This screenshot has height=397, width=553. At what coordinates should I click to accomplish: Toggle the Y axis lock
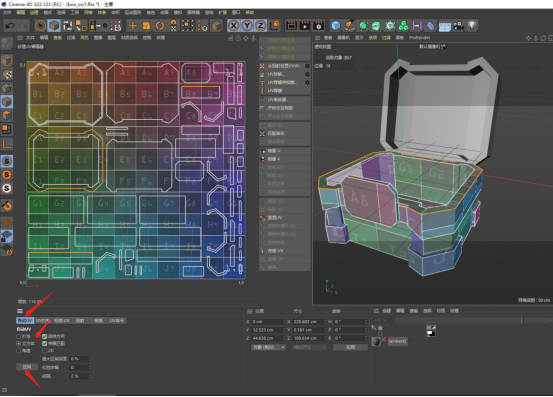click(x=247, y=26)
